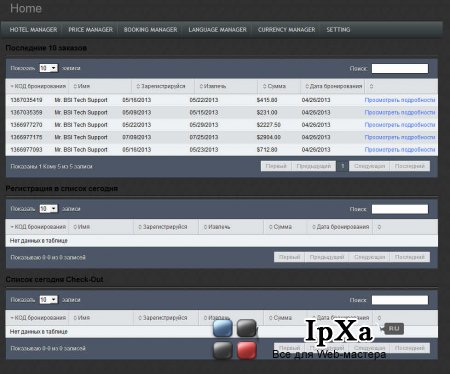This screenshot has height=374, width=450.
Task: Click the unlabeled last-column sort icon in Последние 10 заказов
Action: click(371, 86)
